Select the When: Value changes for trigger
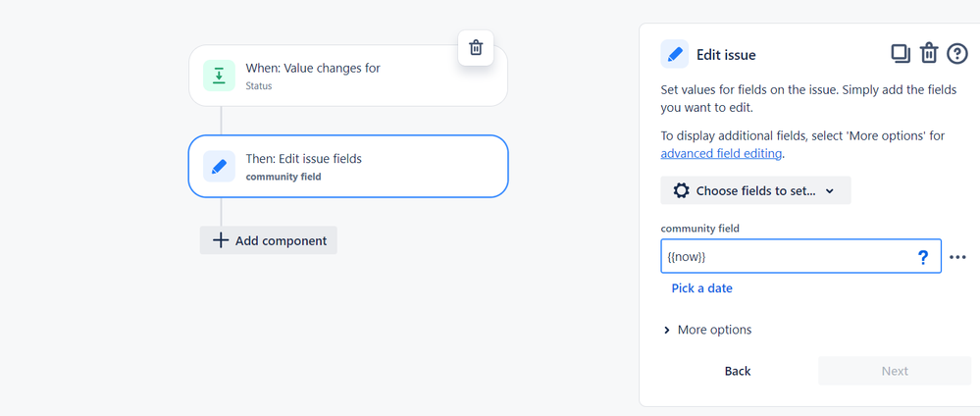This screenshot has height=416, width=980. [348, 76]
